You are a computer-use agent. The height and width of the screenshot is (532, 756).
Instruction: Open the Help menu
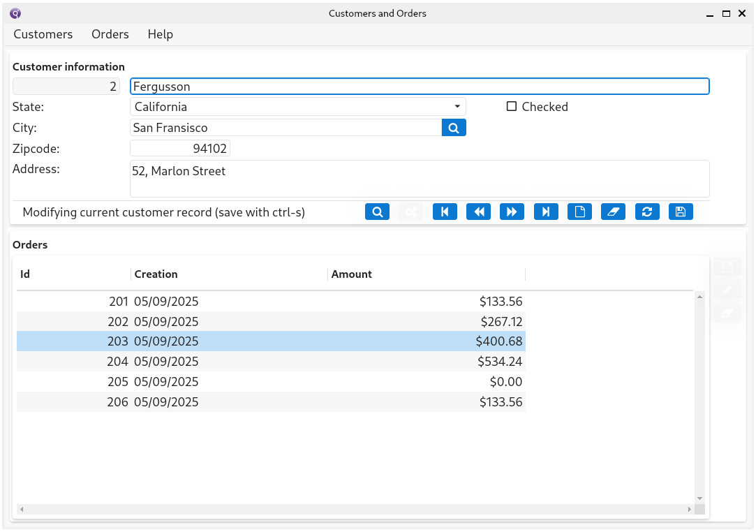click(x=160, y=34)
